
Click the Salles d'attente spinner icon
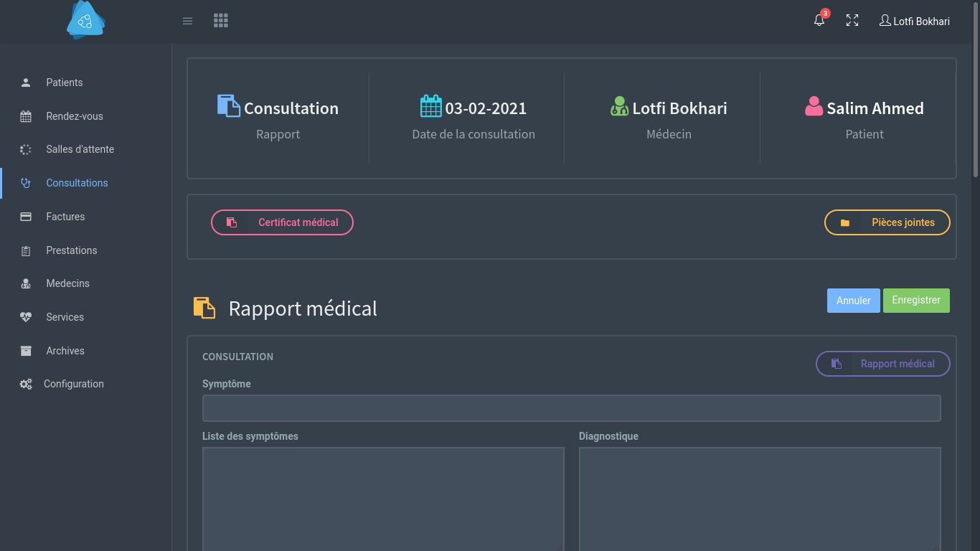[x=26, y=149]
